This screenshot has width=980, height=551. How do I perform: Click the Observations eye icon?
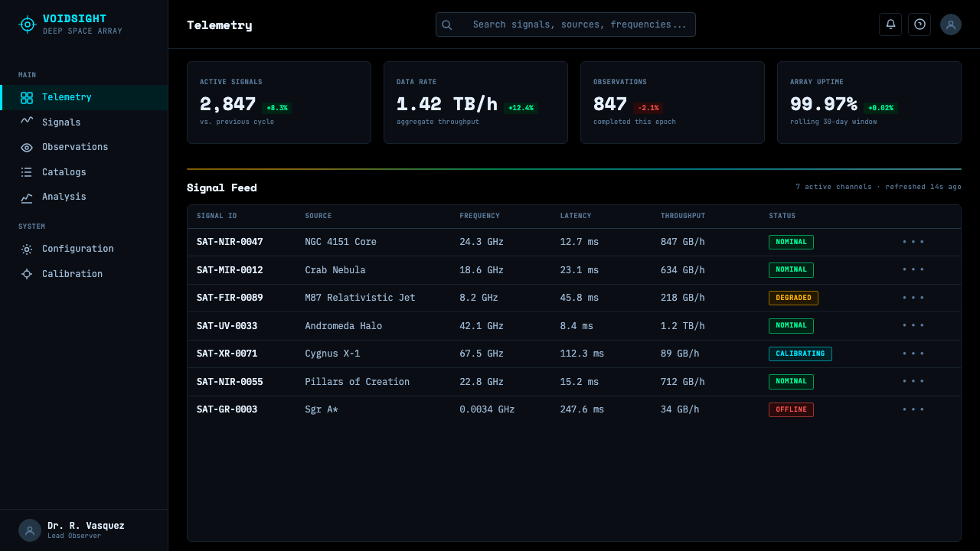click(27, 147)
